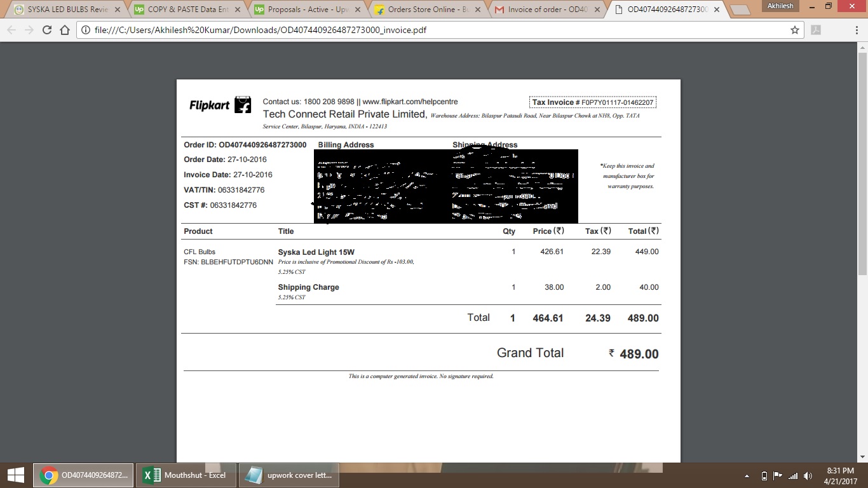Image resolution: width=868 pixels, height=488 pixels.
Task: Open the Proposals - Active Upwork tab
Action: [x=304, y=10]
